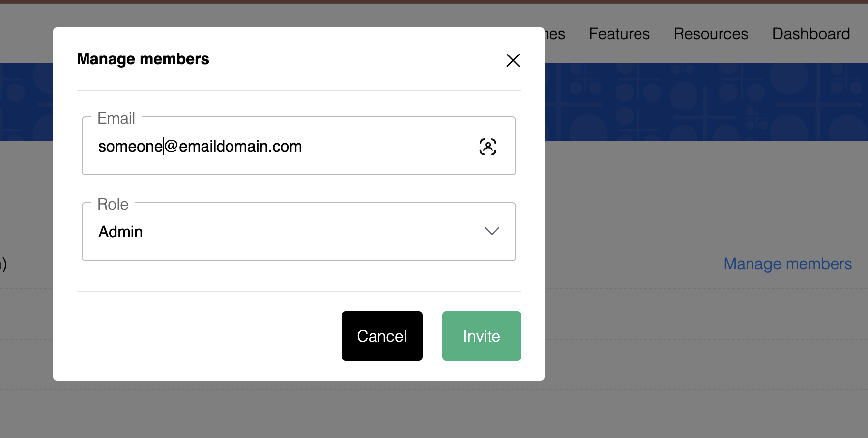This screenshot has width=868, height=438.
Task: Click the blue patterned banner behind dialog
Action: click(706, 102)
